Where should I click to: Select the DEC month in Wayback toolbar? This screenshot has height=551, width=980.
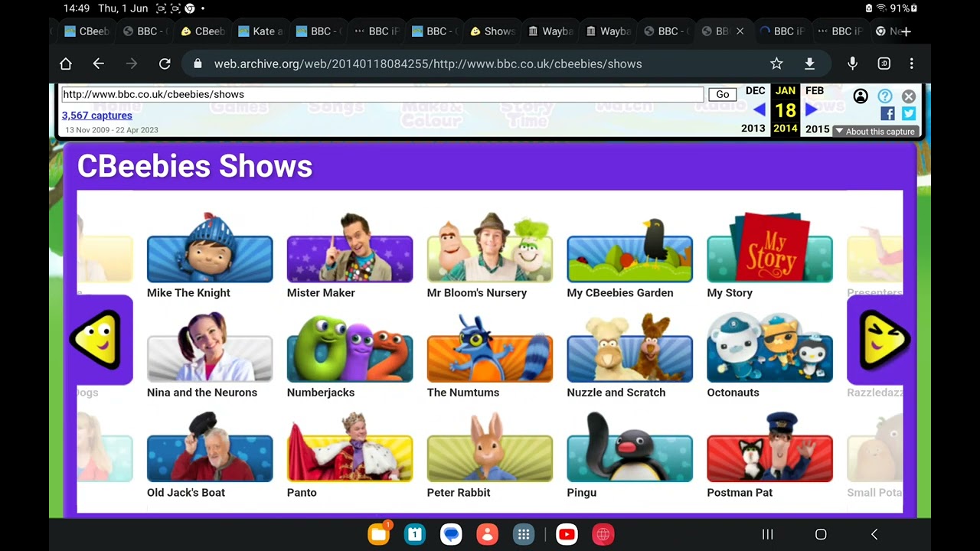coord(755,90)
